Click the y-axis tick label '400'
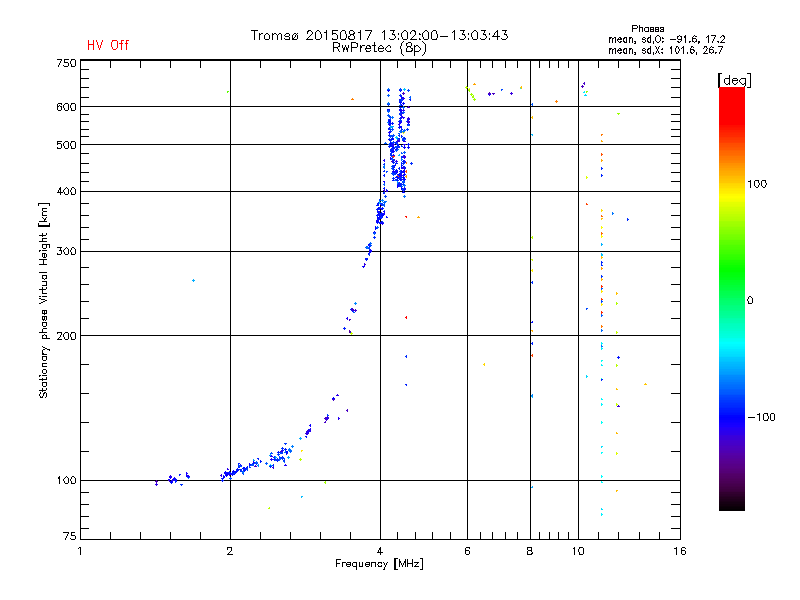800x600 pixels. point(66,191)
